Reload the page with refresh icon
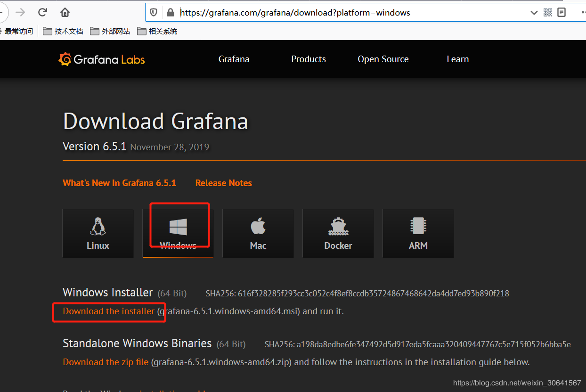The height and width of the screenshot is (392, 586). [x=43, y=12]
